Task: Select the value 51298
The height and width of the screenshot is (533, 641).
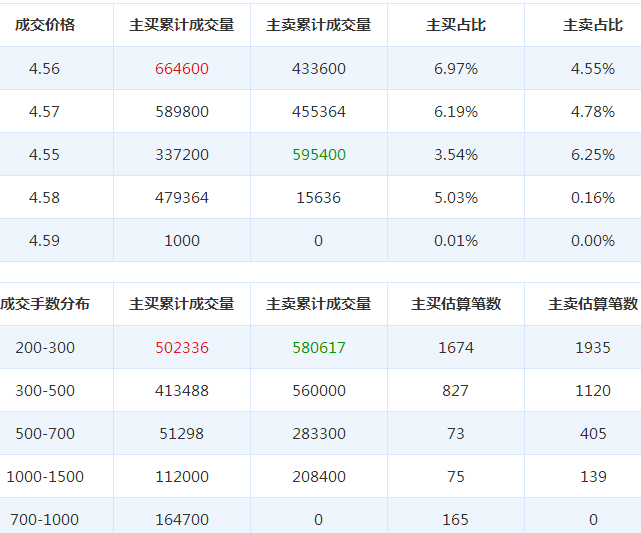Action: click(182, 433)
